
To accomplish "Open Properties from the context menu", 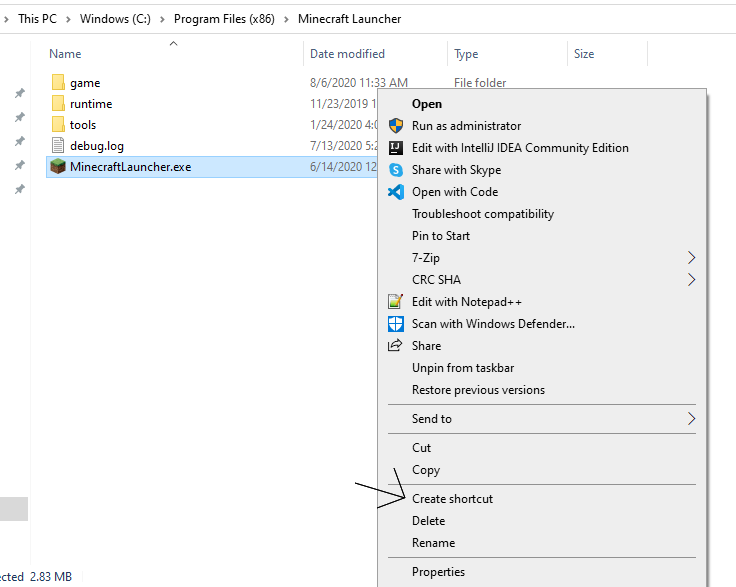I will (438, 572).
